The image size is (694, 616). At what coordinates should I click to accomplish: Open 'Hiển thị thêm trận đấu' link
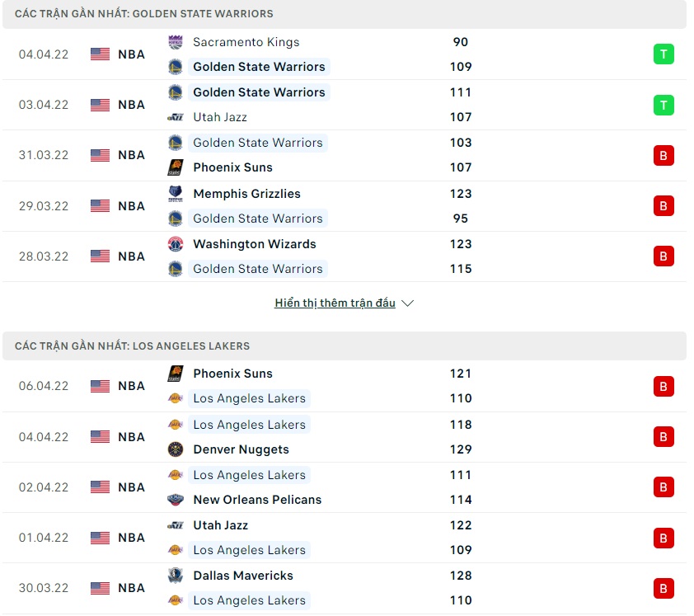[335, 303]
